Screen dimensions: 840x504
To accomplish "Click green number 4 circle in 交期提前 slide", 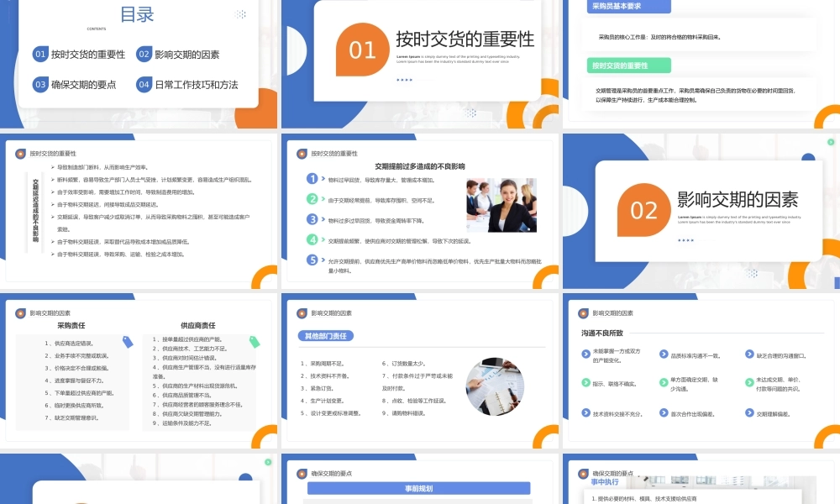I will (x=312, y=239).
